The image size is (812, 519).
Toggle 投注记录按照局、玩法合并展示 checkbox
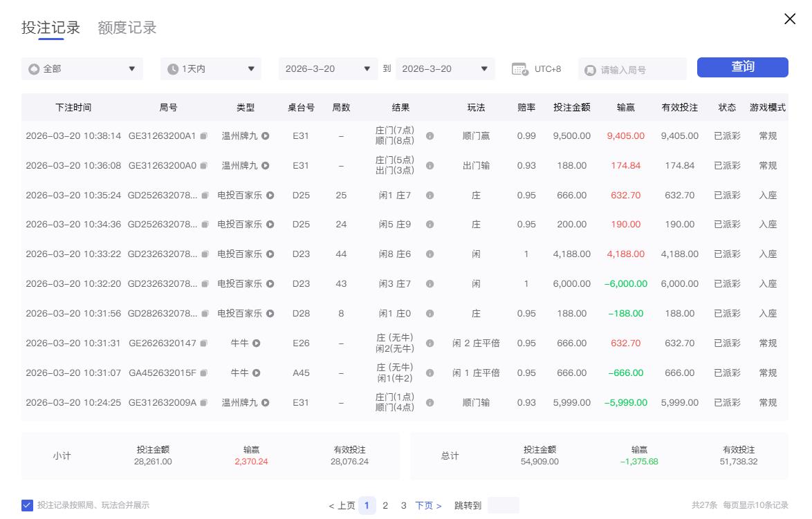27,505
